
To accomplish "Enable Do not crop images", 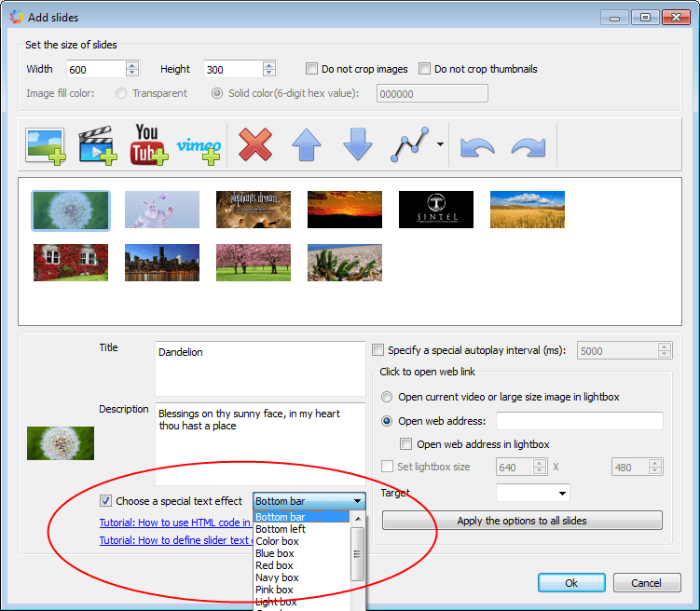I will coord(311,69).
